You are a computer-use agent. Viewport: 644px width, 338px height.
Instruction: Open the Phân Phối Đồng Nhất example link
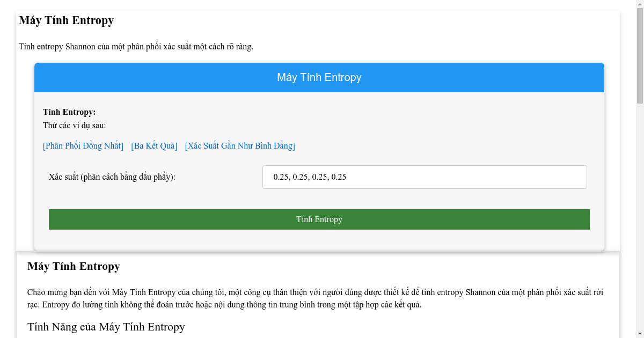pos(83,145)
